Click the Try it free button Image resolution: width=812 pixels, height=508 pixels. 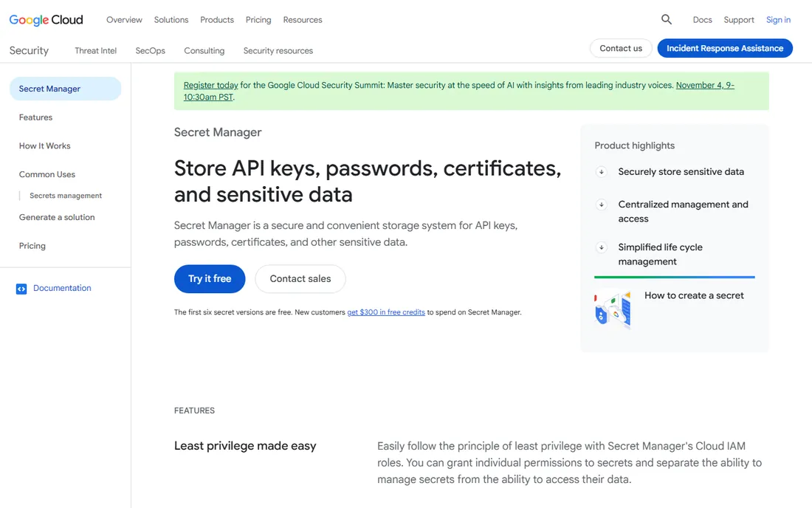(x=210, y=278)
